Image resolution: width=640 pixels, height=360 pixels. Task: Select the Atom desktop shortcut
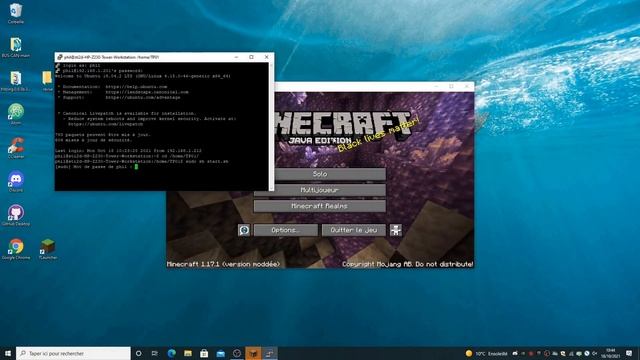[x=16, y=114]
